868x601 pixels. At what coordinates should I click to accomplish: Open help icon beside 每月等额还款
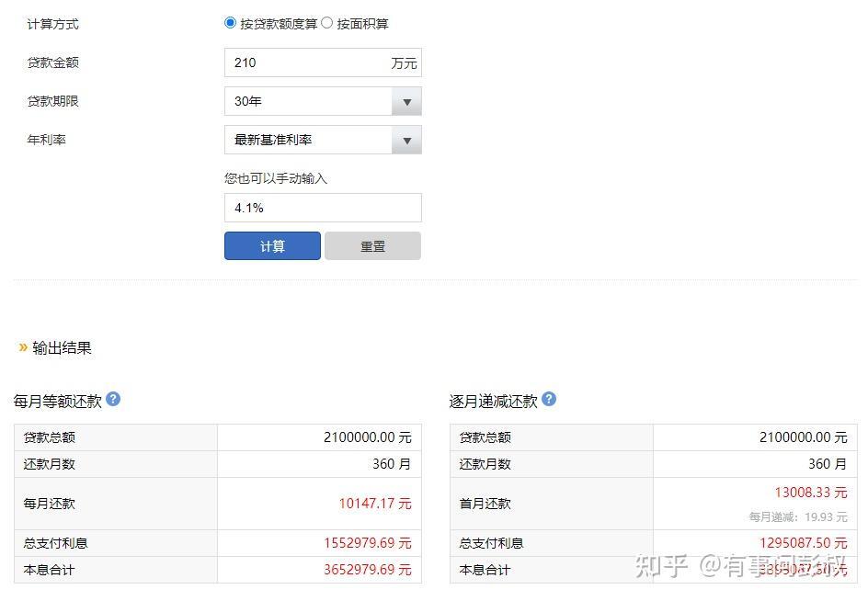point(113,400)
